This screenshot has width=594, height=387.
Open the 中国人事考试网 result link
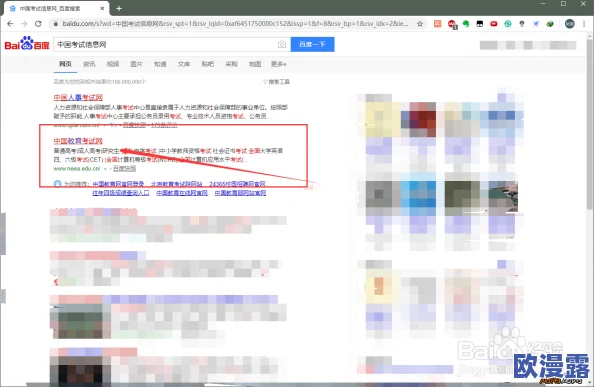(78, 97)
